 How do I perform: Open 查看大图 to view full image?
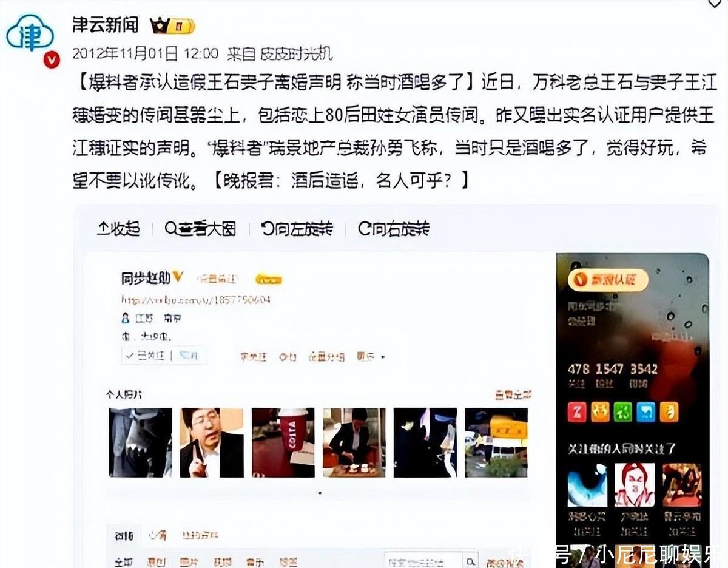click(200, 229)
